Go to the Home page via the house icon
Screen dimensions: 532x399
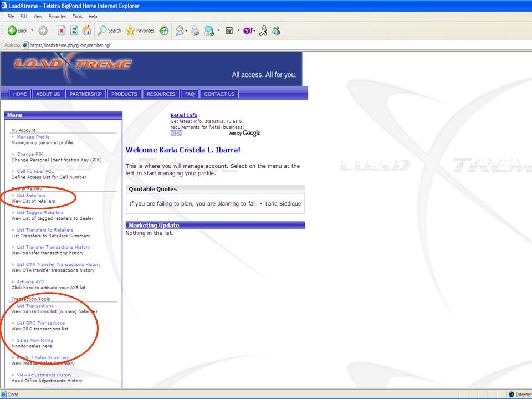tap(87, 30)
